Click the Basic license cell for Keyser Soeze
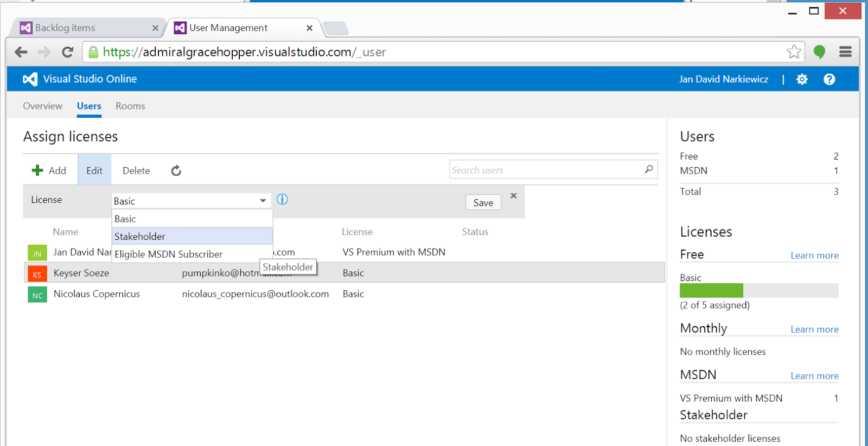868x446 pixels. pyautogui.click(x=353, y=273)
